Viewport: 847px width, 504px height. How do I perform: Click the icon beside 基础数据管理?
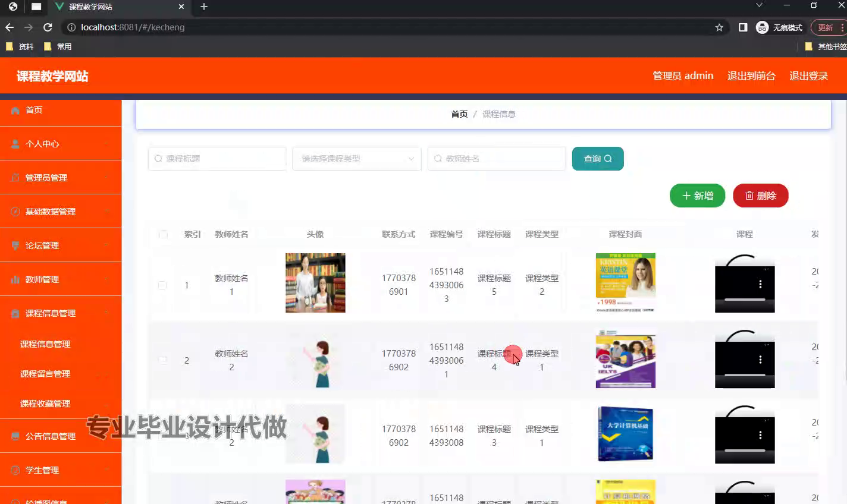pos(15,212)
